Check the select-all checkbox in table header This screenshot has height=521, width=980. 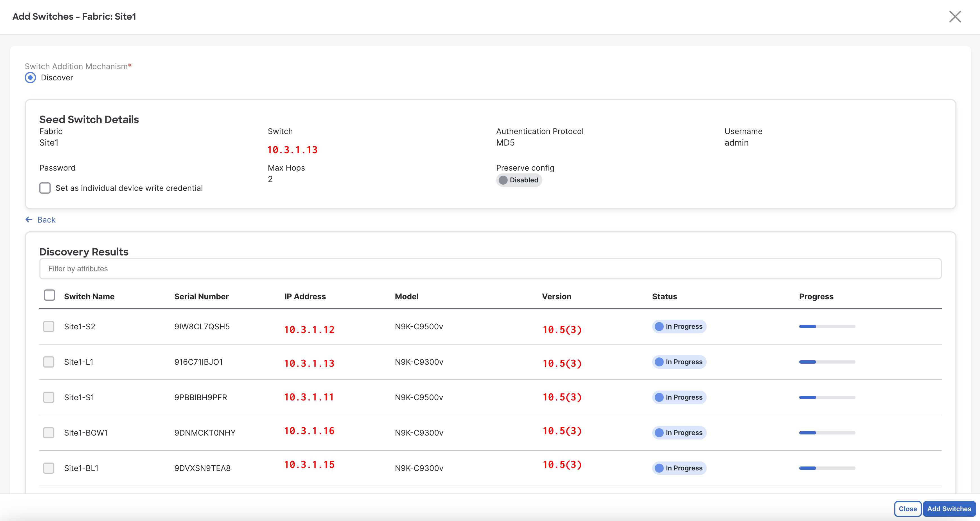pyautogui.click(x=49, y=296)
